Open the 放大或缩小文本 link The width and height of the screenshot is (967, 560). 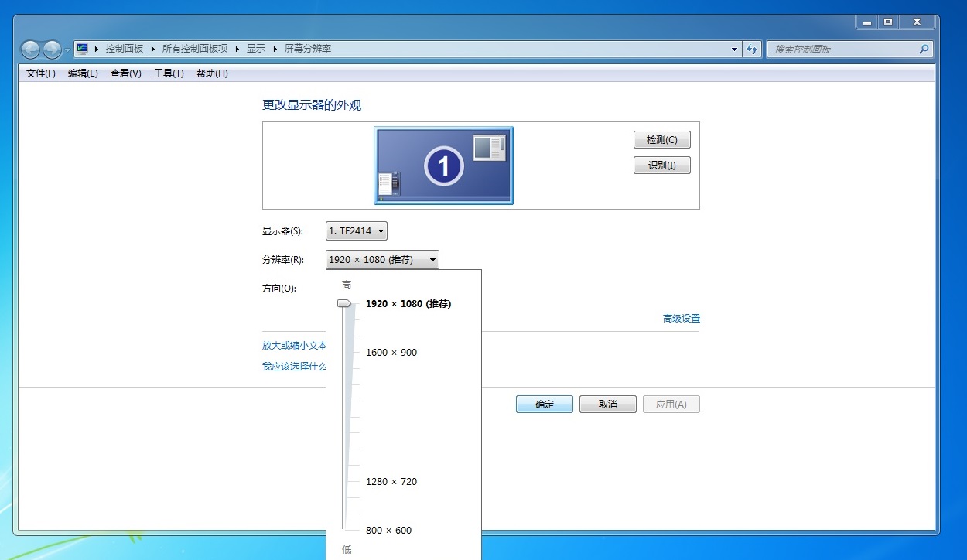pos(294,346)
